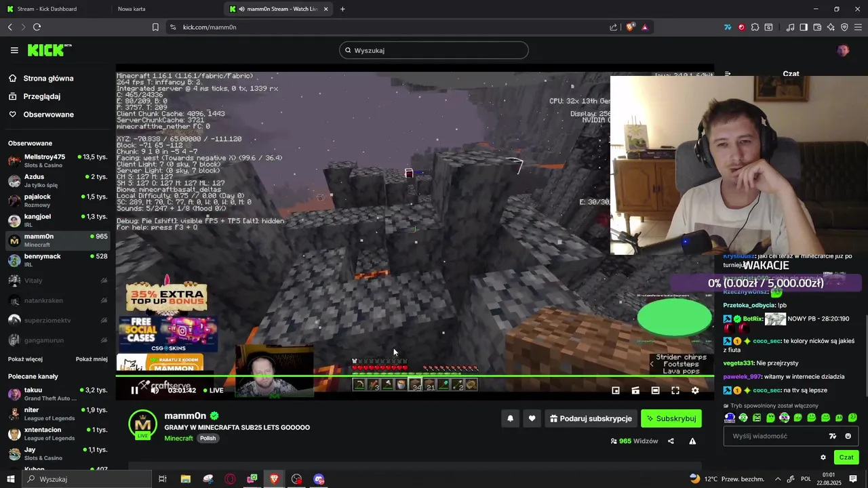Follow mamm0n with the heart button

tap(532, 419)
